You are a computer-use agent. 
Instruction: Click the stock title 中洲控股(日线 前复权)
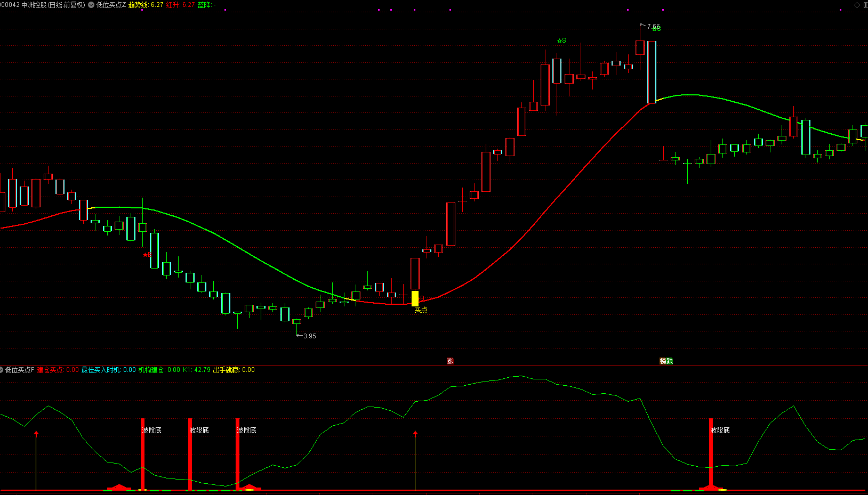point(53,5)
